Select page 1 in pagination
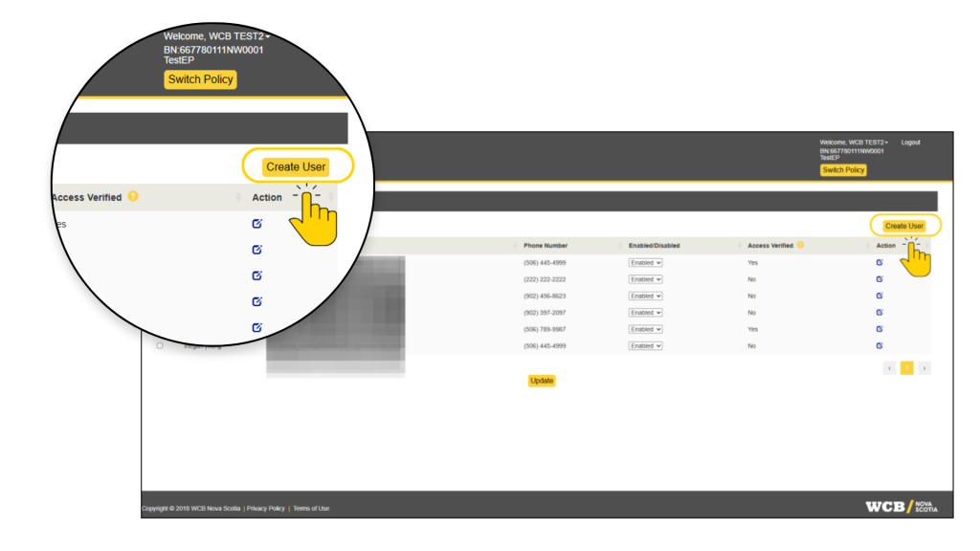This screenshot has height=551, width=980. click(907, 368)
